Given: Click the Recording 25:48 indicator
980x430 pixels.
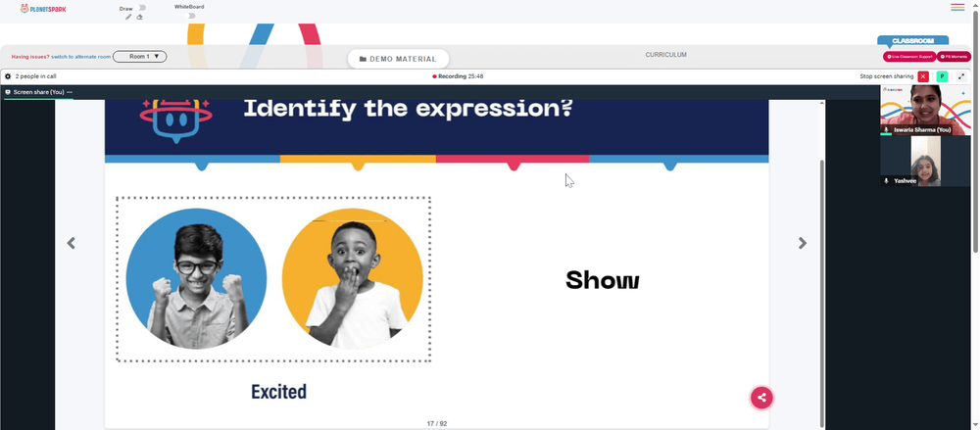Looking at the screenshot, I should 458,76.
